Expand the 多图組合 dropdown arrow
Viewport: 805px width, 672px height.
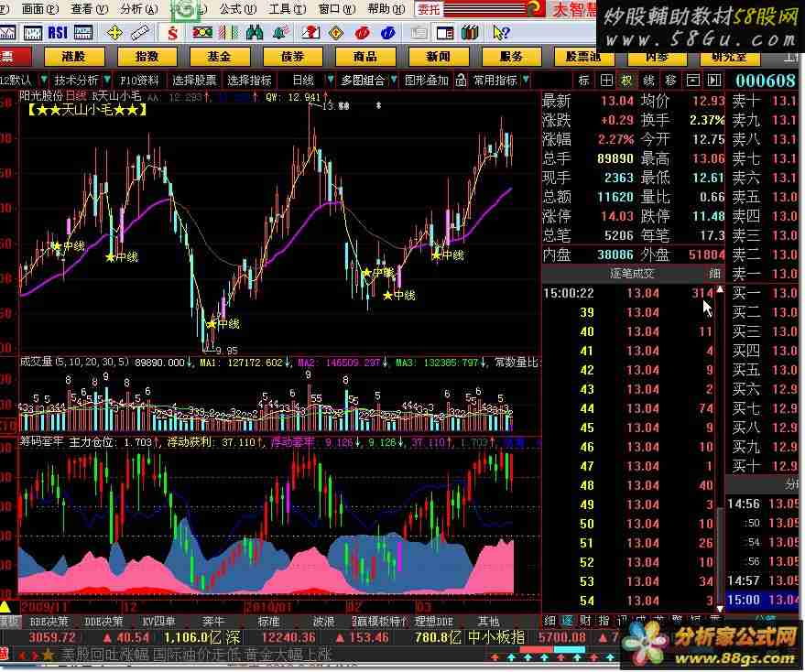click(394, 80)
